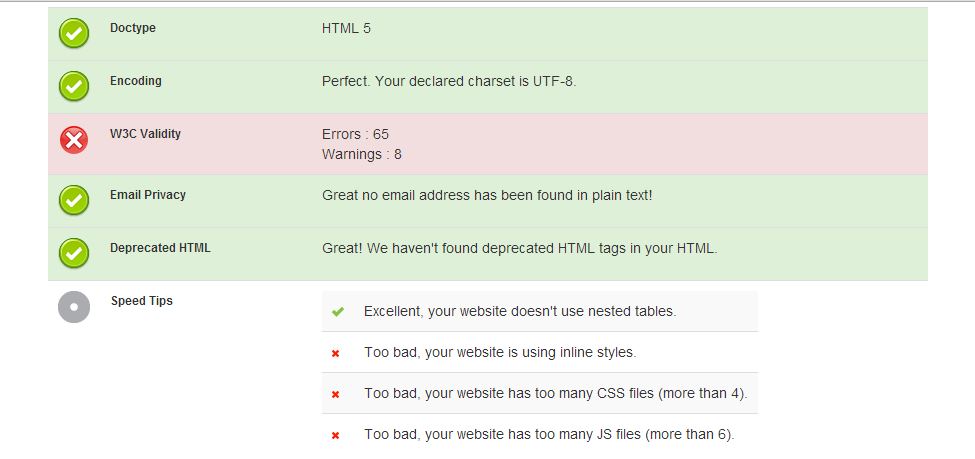Click the declared charset UTF-8 message
This screenshot has height=459, width=975.
click(449, 81)
